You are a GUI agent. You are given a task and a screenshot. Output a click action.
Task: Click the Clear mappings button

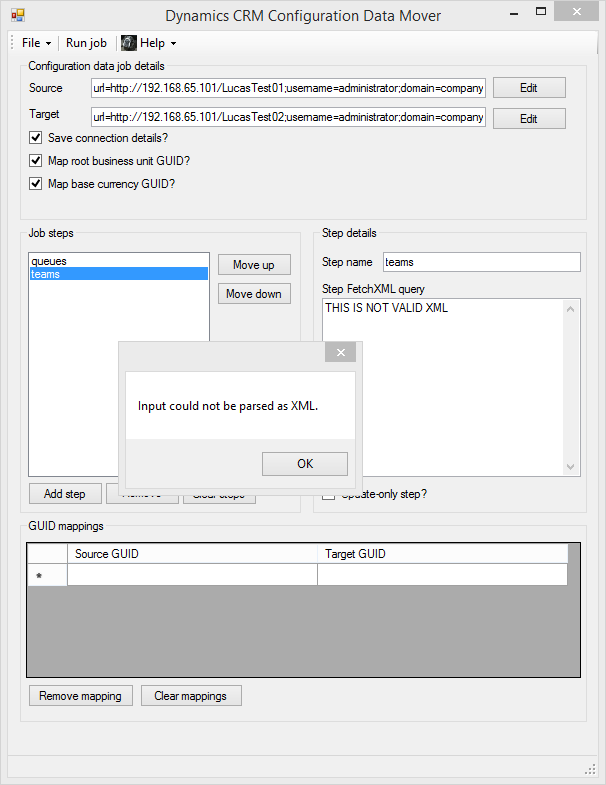pos(191,696)
